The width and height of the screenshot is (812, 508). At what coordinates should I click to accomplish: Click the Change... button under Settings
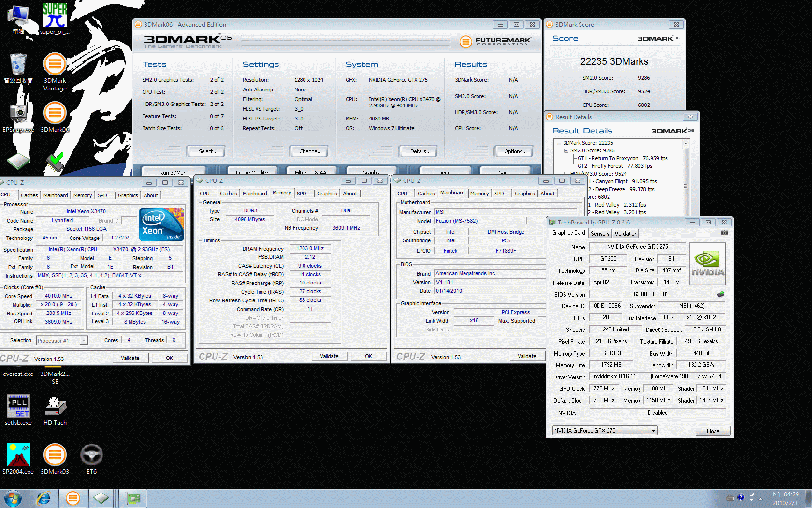(310, 151)
